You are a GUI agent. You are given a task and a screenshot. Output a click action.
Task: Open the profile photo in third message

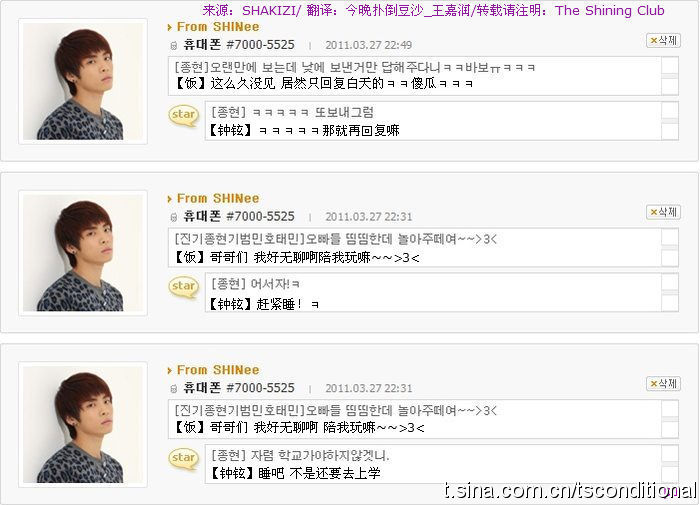83,424
